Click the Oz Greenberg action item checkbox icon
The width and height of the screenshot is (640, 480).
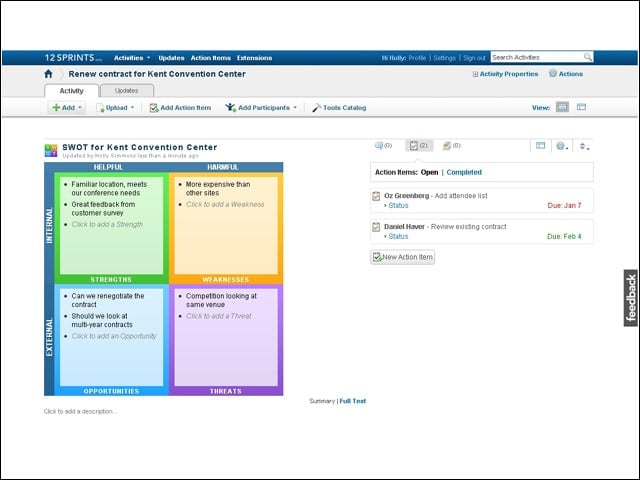click(376, 196)
